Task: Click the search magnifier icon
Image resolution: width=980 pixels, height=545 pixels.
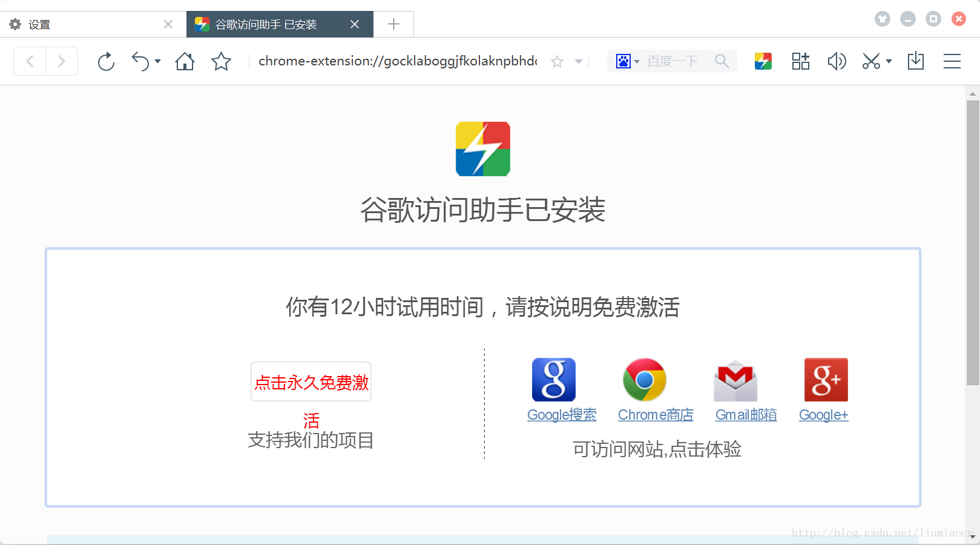Action: click(722, 61)
